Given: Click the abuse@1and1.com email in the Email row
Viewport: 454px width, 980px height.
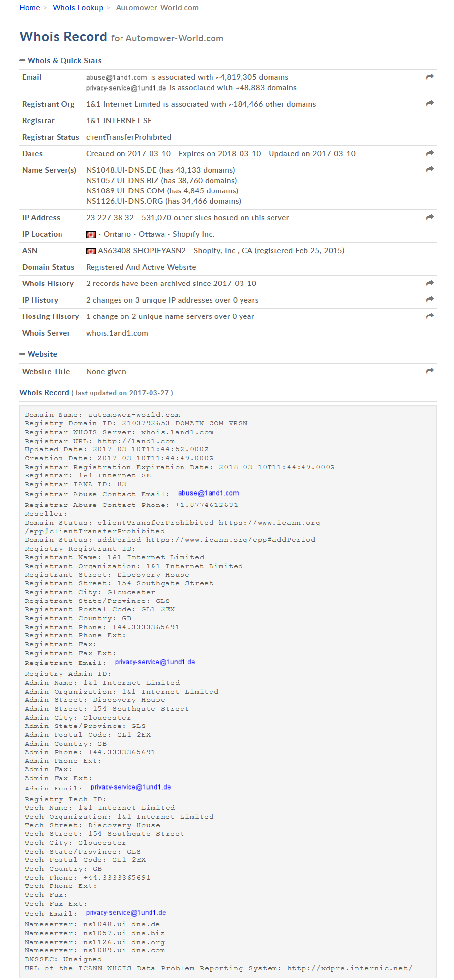Looking at the screenshot, I should click(117, 78).
